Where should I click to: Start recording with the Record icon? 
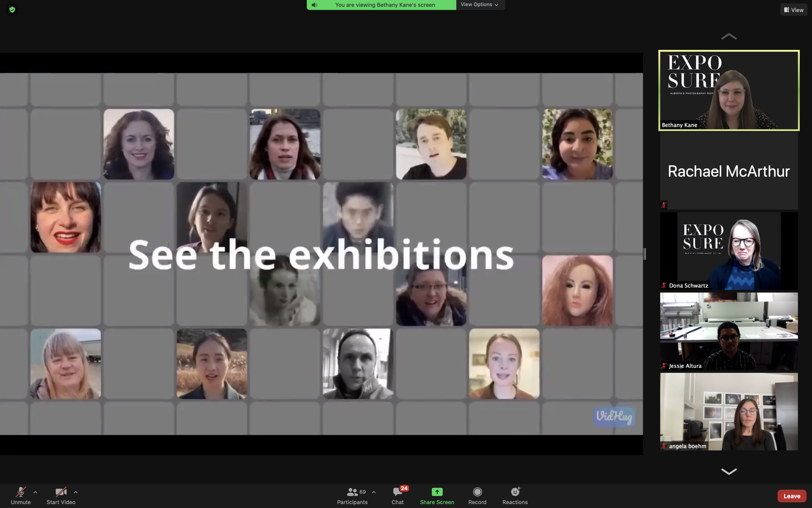pyautogui.click(x=477, y=492)
